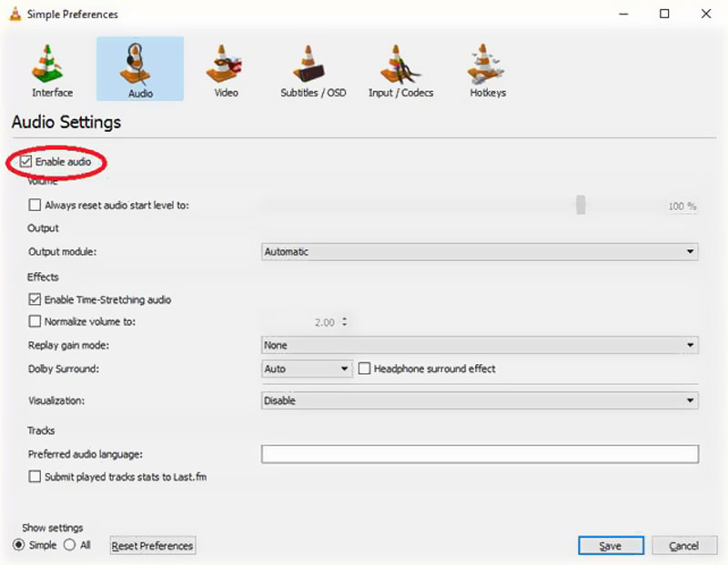Enable Normalize volume to option

[35, 321]
